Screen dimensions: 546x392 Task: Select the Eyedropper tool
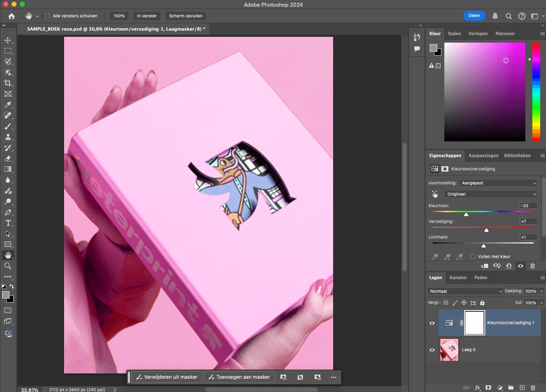pos(7,105)
